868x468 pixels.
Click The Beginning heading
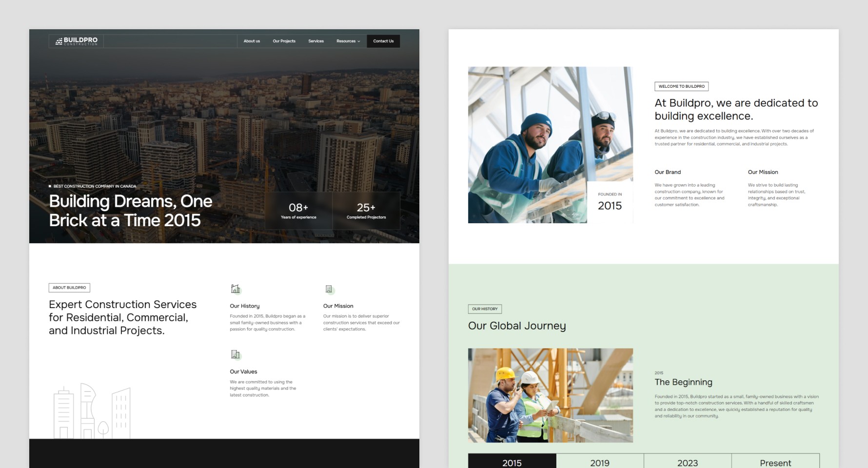pos(683,382)
